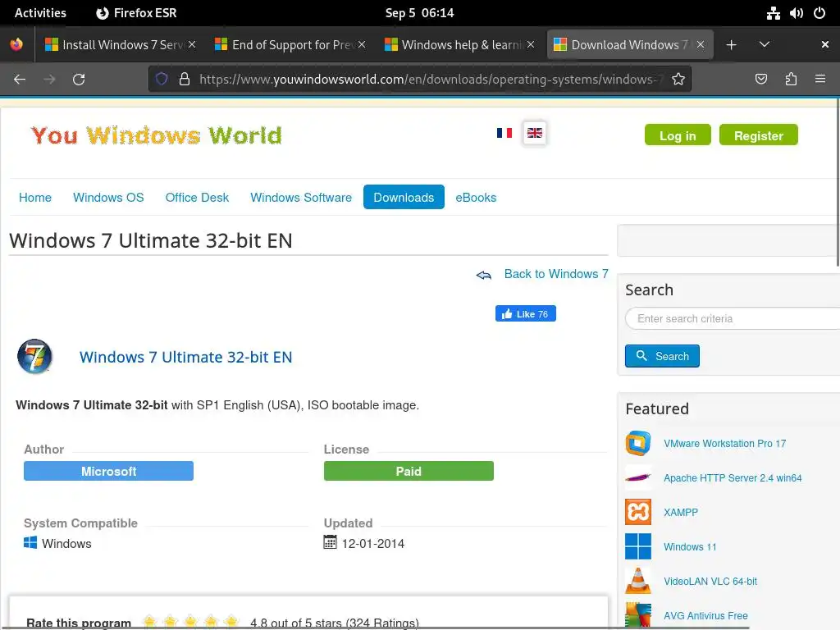Click the Windows 11 blue logo icon
Screen dimensions: 840x630
click(x=638, y=546)
